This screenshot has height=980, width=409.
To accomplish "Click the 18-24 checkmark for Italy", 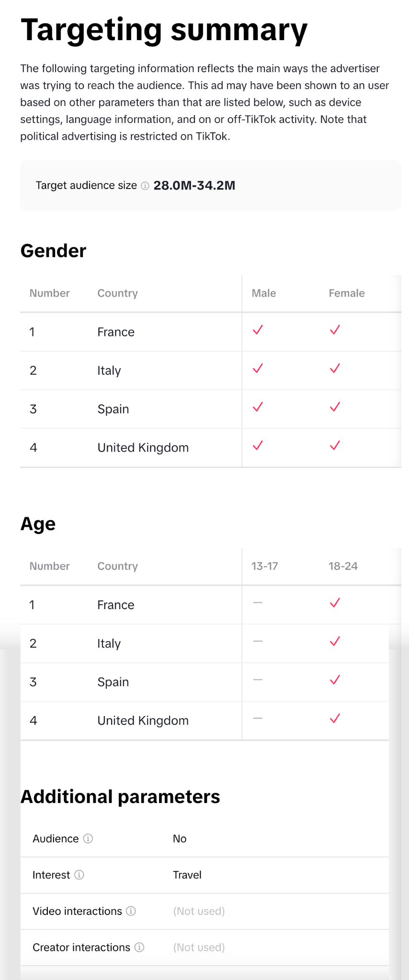I will 335,642.
